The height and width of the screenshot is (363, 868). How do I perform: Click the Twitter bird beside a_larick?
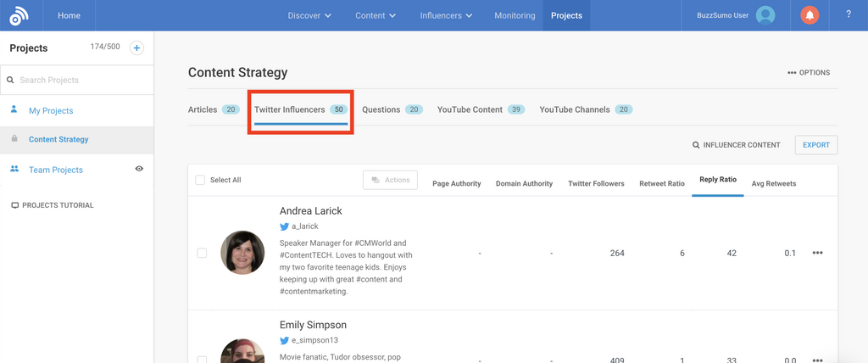click(285, 227)
